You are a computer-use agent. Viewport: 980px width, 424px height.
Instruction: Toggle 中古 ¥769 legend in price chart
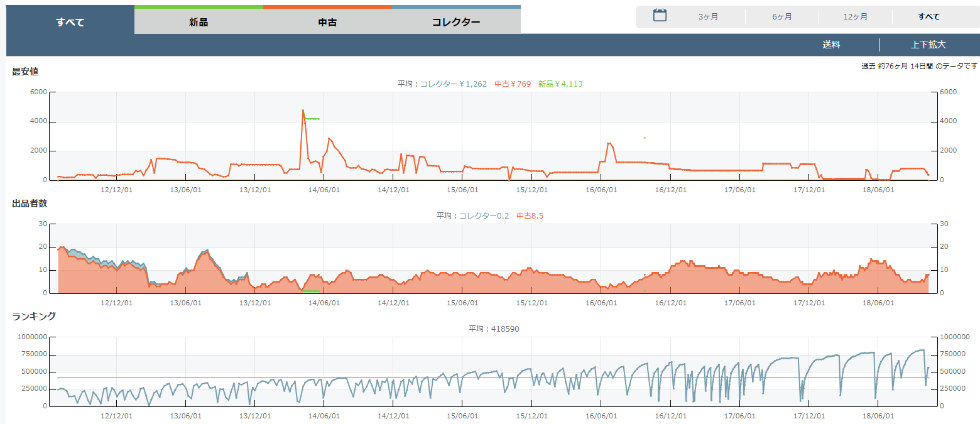point(512,84)
